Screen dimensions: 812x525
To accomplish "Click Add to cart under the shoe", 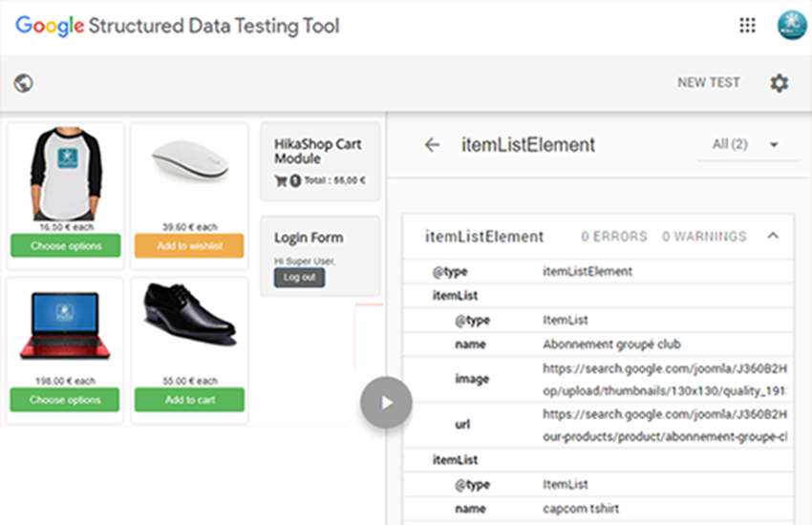I will coord(189,400).
